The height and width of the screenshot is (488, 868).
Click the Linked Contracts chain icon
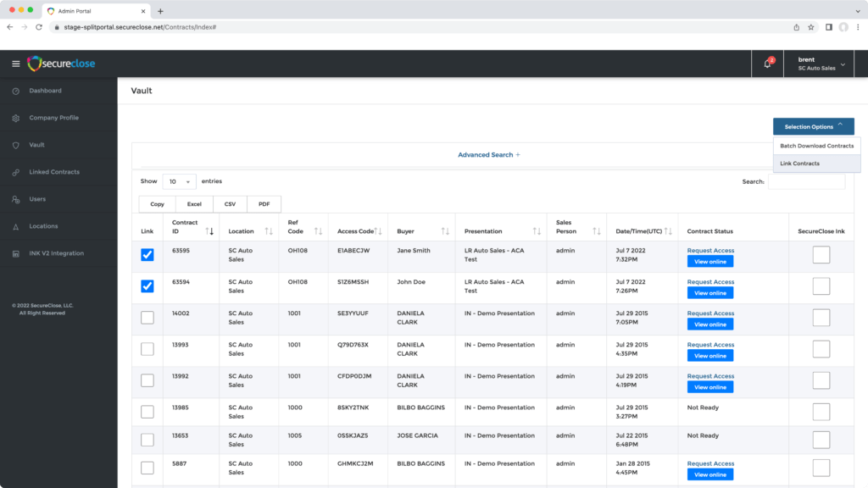15,172
